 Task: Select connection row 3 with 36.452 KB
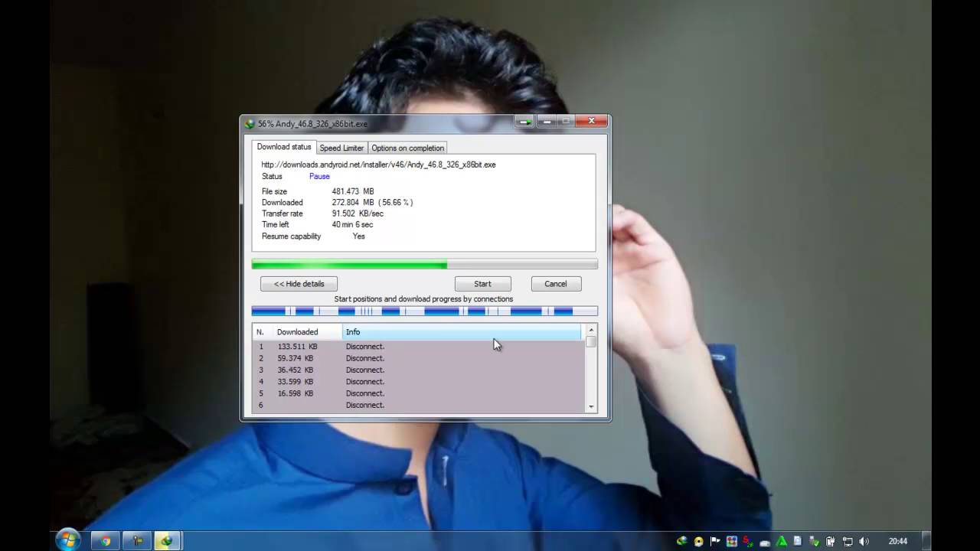[419, 370]
